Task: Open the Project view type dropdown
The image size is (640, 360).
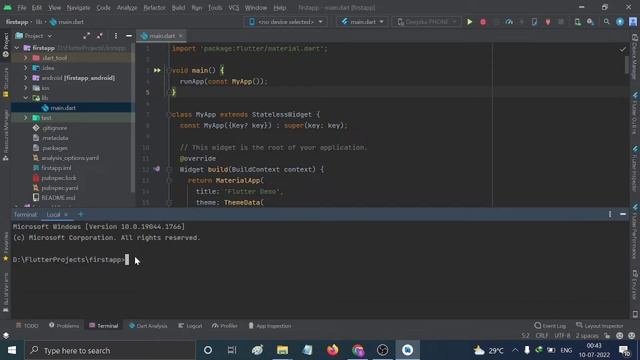Action: coord(34,36)
